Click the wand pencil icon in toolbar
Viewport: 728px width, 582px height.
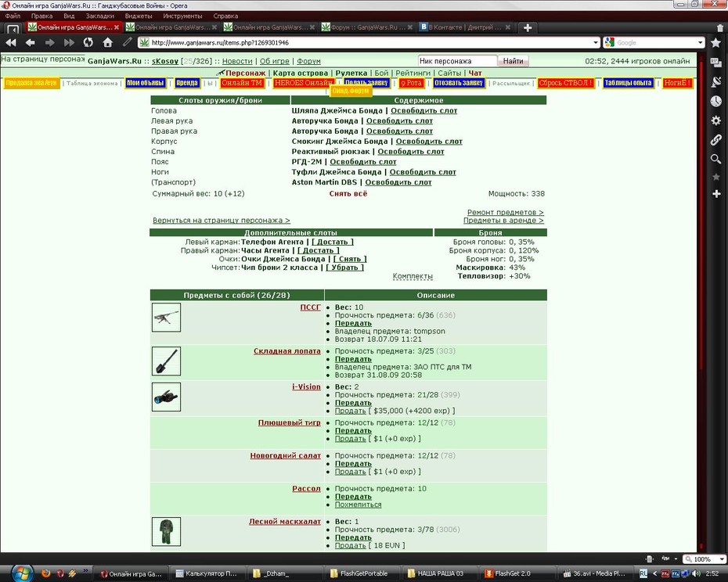pos(127,42)
